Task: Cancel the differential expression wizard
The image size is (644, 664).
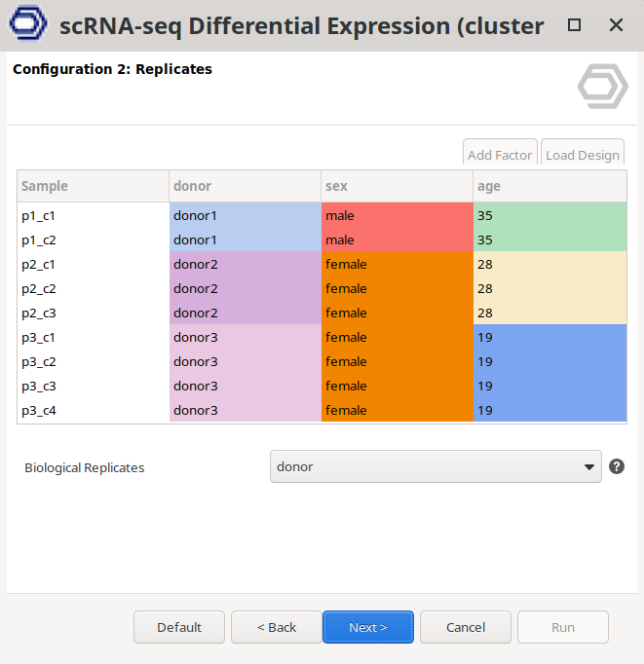Action: tap(466, 627)
